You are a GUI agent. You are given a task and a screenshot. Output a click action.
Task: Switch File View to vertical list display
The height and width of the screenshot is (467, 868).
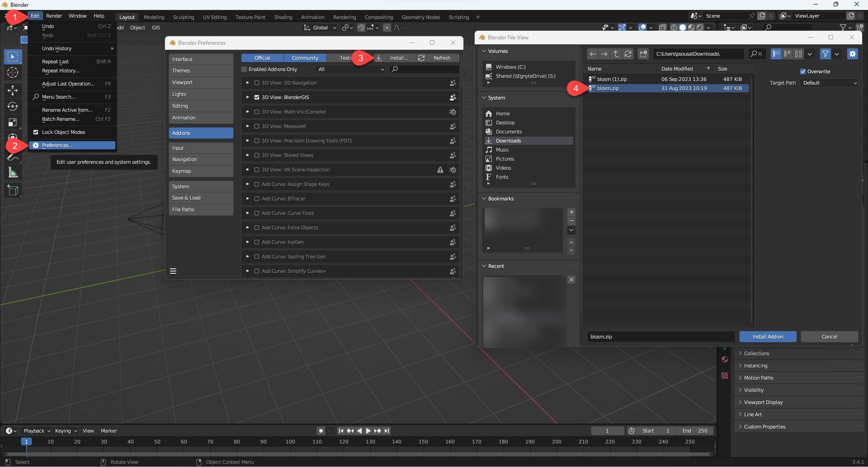click(776, 54)
